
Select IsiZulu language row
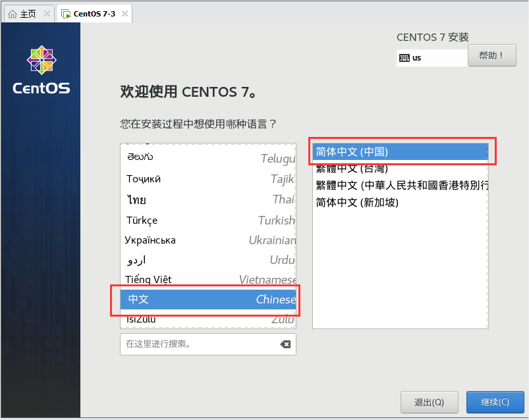208,319
